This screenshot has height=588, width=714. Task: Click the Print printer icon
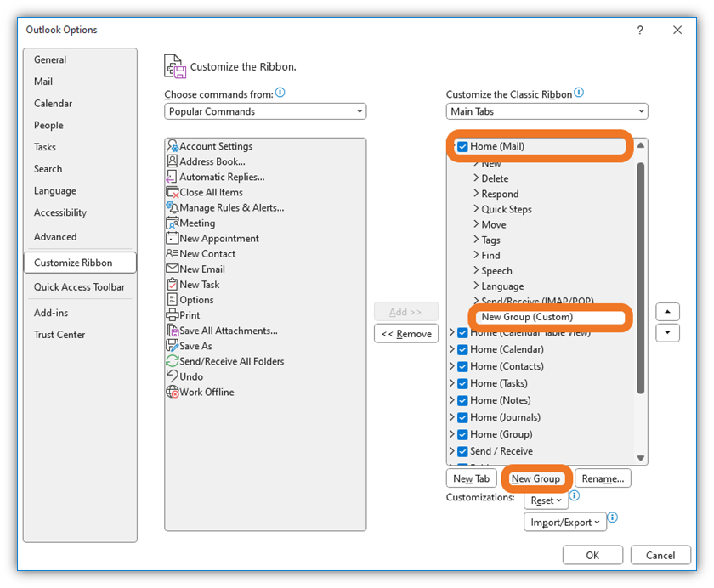tap(172, 315)
